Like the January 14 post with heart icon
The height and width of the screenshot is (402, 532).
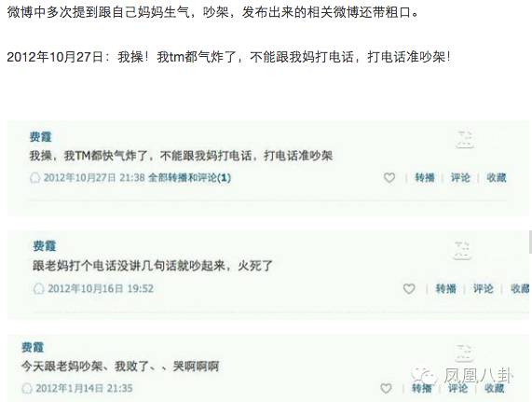point(386,388)
